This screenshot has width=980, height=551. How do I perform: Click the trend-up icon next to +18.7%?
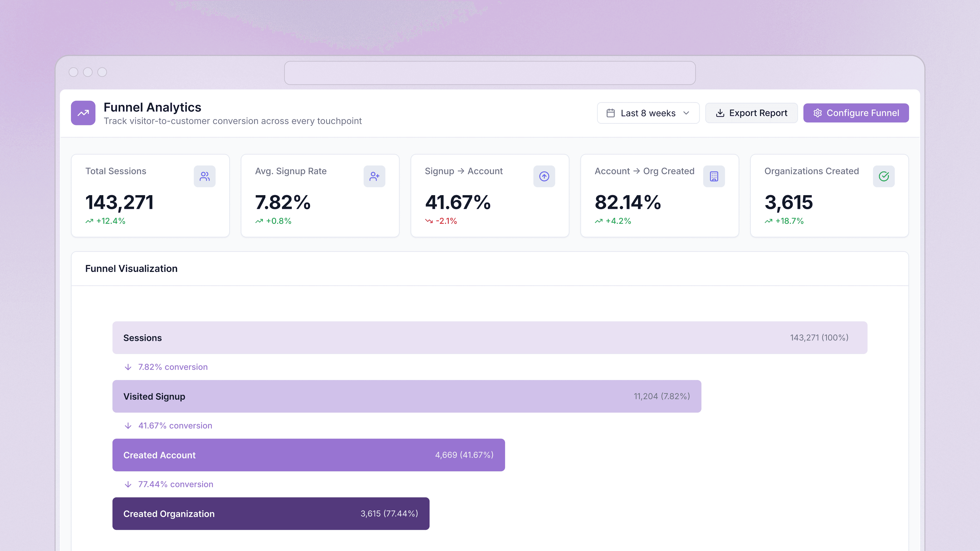768,221
